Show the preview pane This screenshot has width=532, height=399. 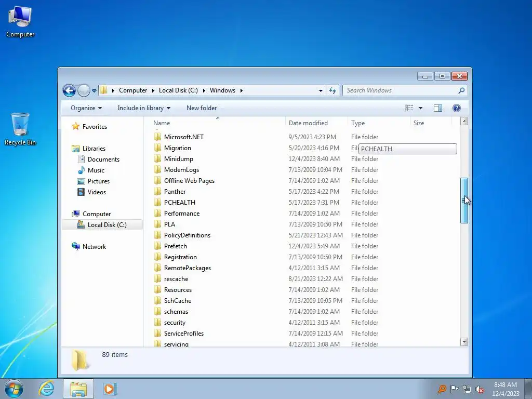click(x=437, y=108)
